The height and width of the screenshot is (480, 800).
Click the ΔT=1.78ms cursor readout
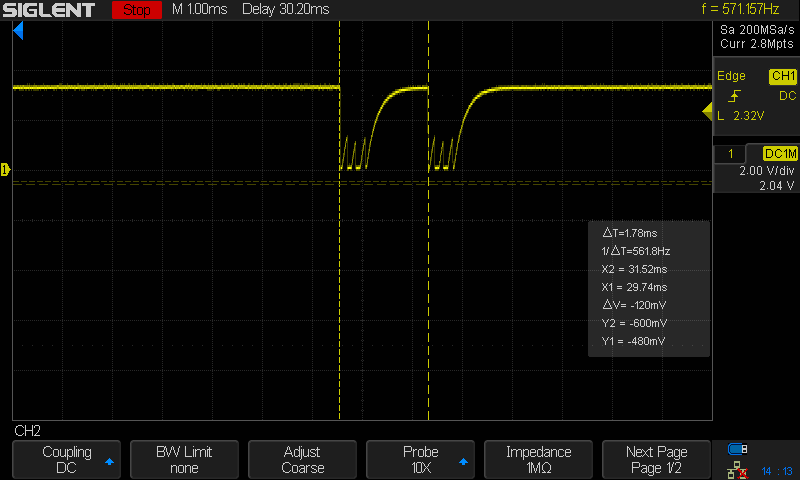coord(630,233)
